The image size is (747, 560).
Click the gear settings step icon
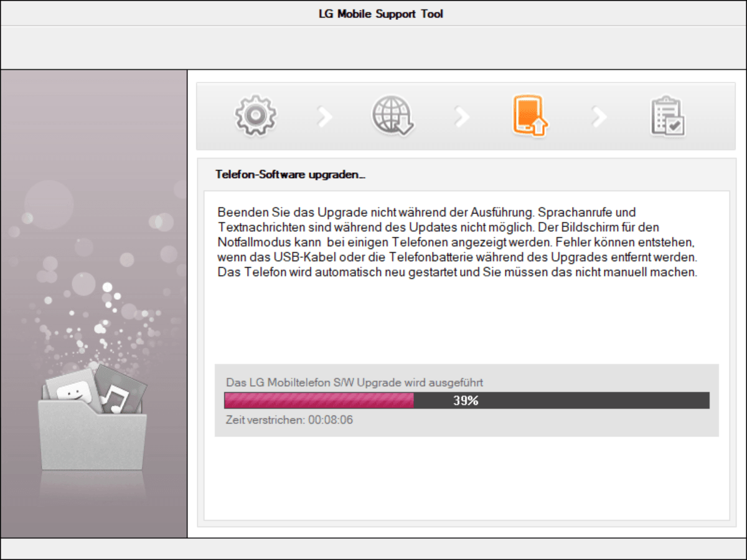coord(255,116)
